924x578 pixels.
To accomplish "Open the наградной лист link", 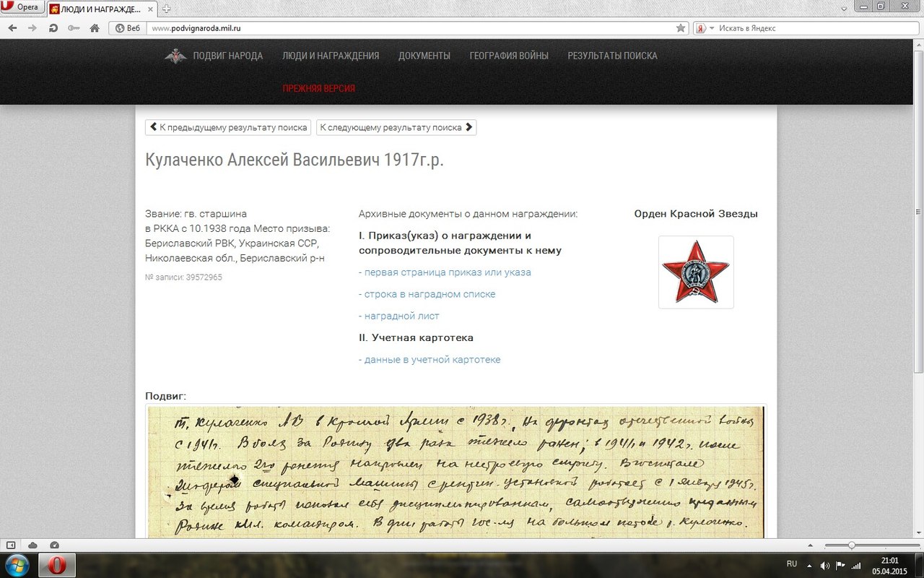I will tap(401, 316).
